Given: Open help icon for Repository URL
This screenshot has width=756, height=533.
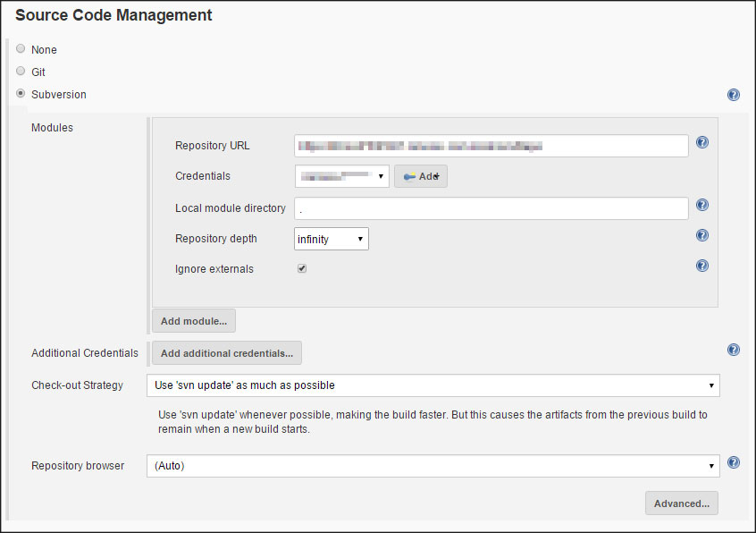Looking at the screenshot, I should click(x=702, y=142).
